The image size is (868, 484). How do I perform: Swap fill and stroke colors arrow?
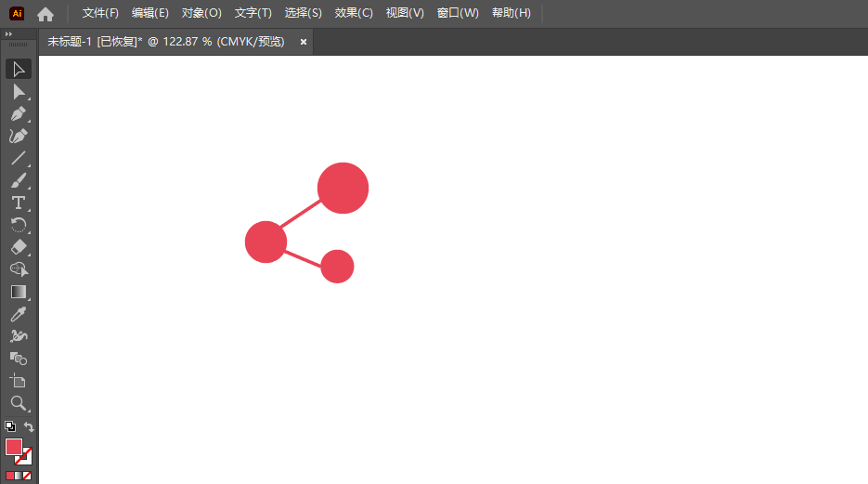[29, 426]
